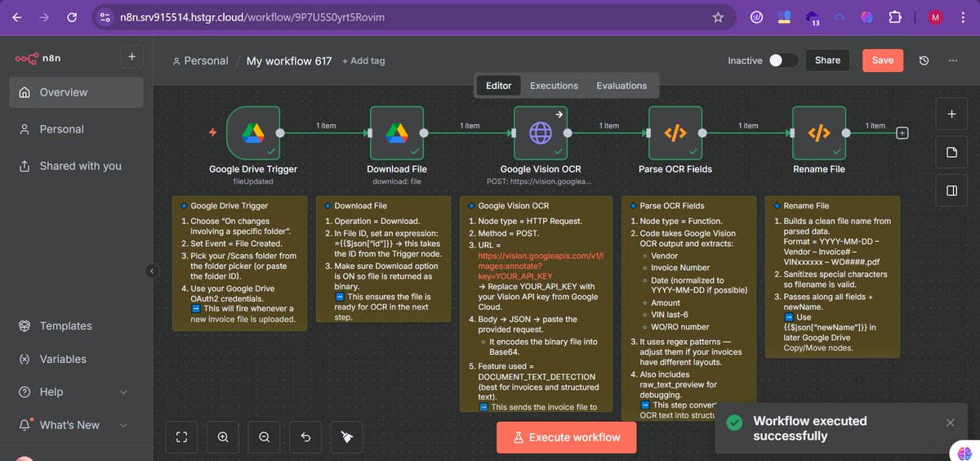Click Add tag link
Viewport: 980px width, 461px height.
pos(363,61)
